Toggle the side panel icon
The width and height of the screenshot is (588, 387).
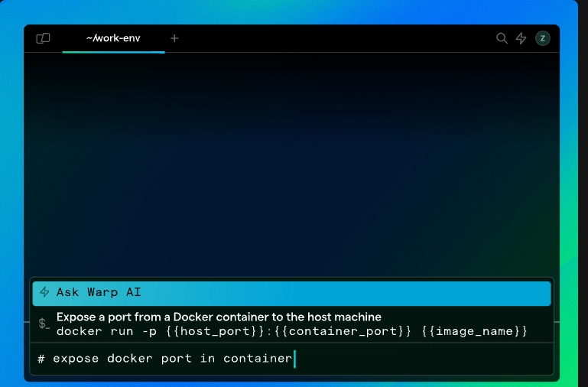[x=43, y=38]
